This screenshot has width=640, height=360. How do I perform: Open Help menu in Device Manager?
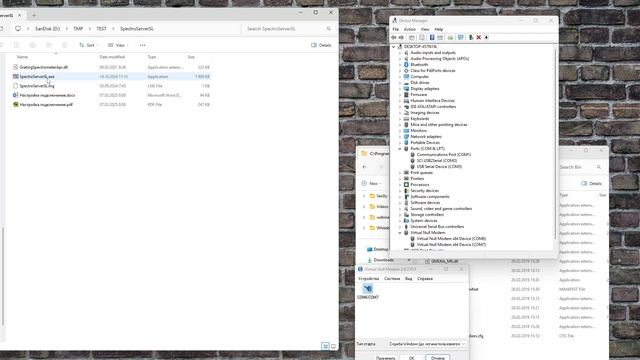(439, 29)
